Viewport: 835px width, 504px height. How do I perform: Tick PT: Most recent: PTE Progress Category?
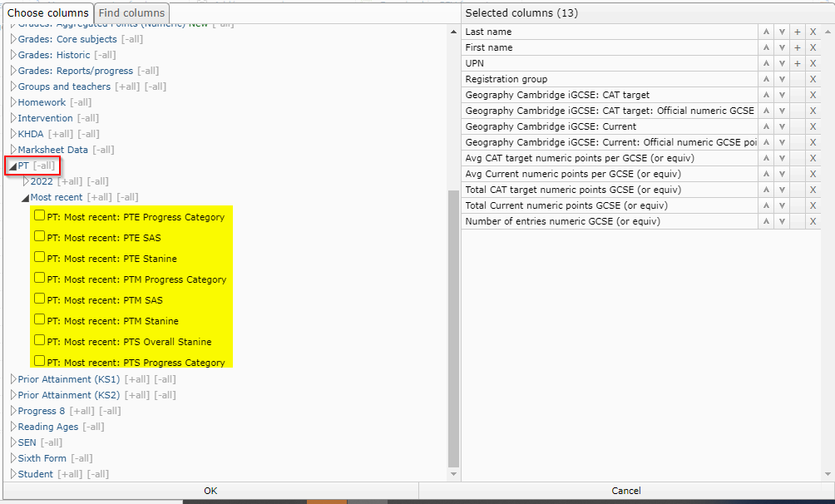tap(39, 215)
